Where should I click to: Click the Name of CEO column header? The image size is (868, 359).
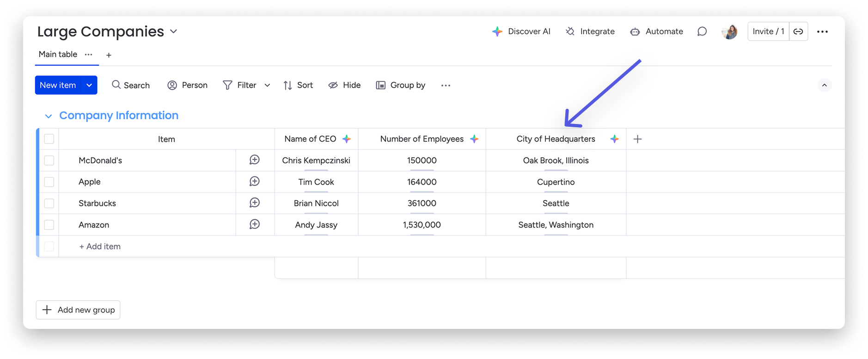[317, 139]
